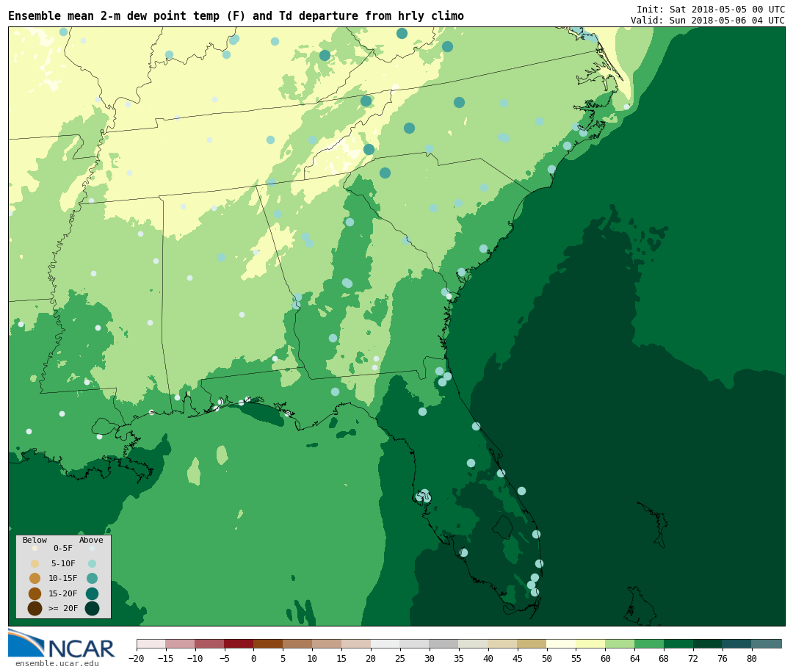This screenshot has height=672, width=793.
Task: Select the Below 0-5F legend dot
Action: coord(35,548)
